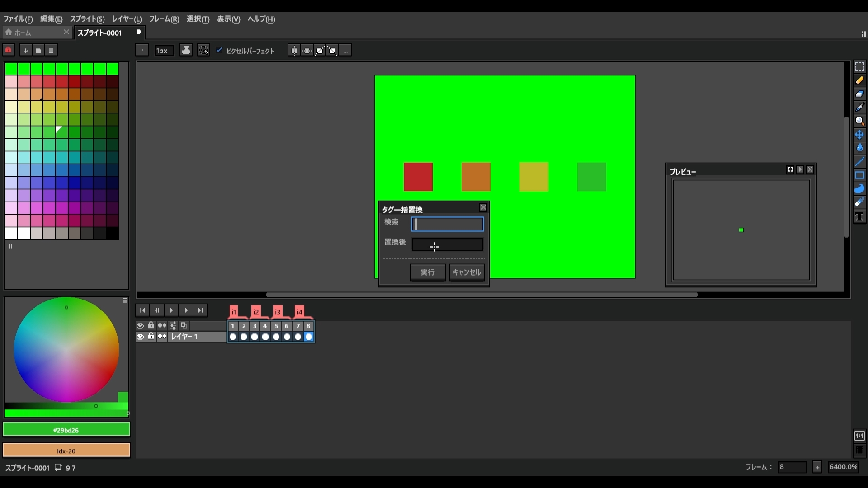Hide レイヤー1 with its eye toggle
The height and width of the screenshot is (488, 868).
coord(140,337)
